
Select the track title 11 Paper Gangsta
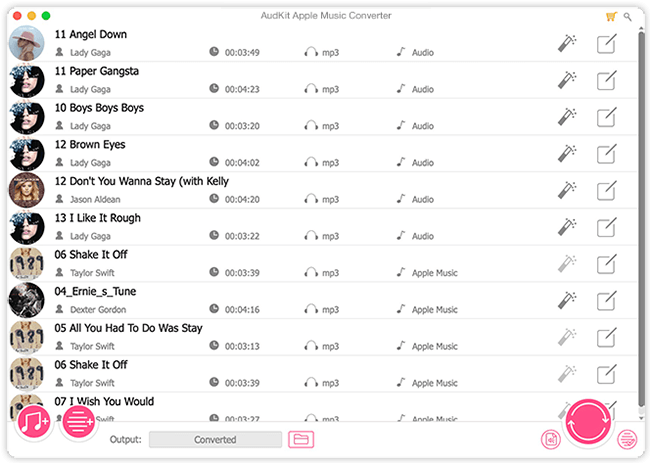[97, 71]
